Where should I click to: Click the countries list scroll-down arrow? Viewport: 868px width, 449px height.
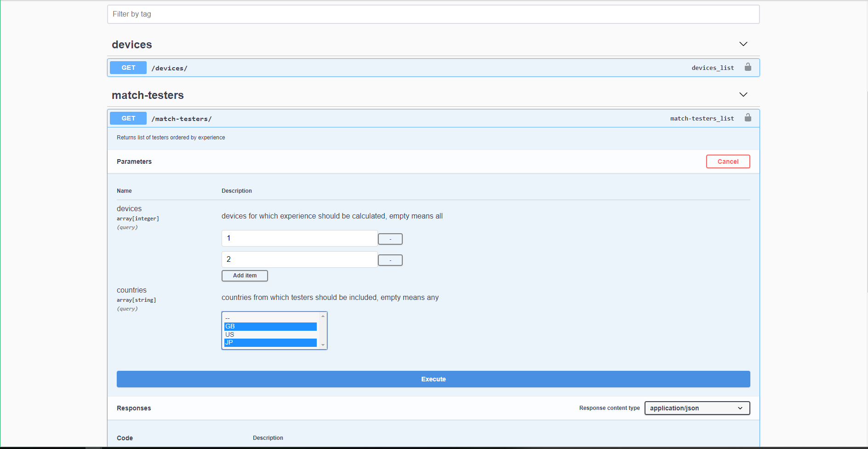(323, 345)
